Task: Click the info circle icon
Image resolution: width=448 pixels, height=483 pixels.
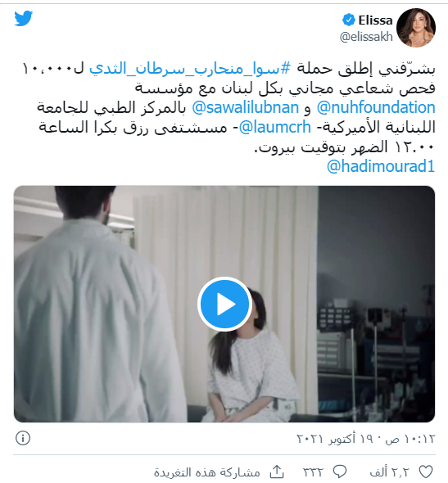Action: coord(23,438)
